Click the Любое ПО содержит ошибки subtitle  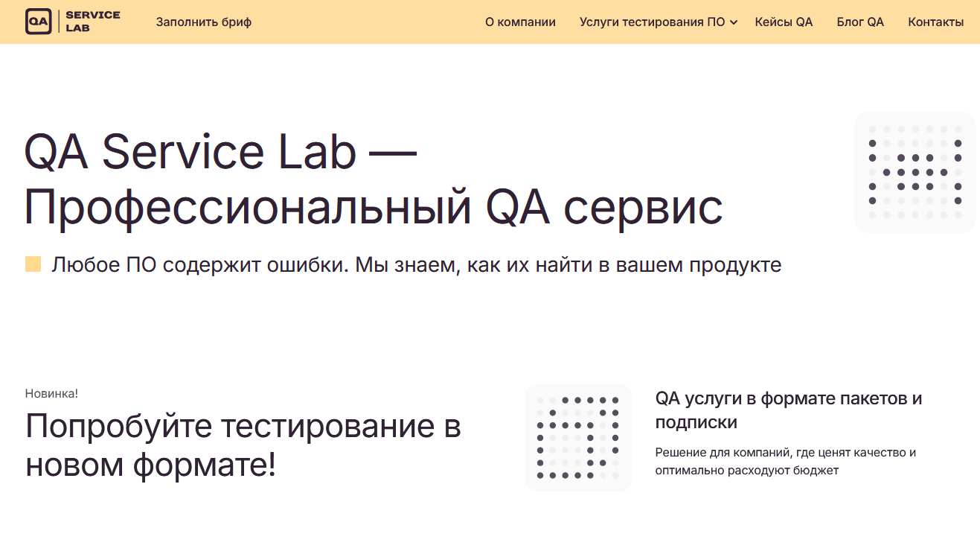(416, 265)
